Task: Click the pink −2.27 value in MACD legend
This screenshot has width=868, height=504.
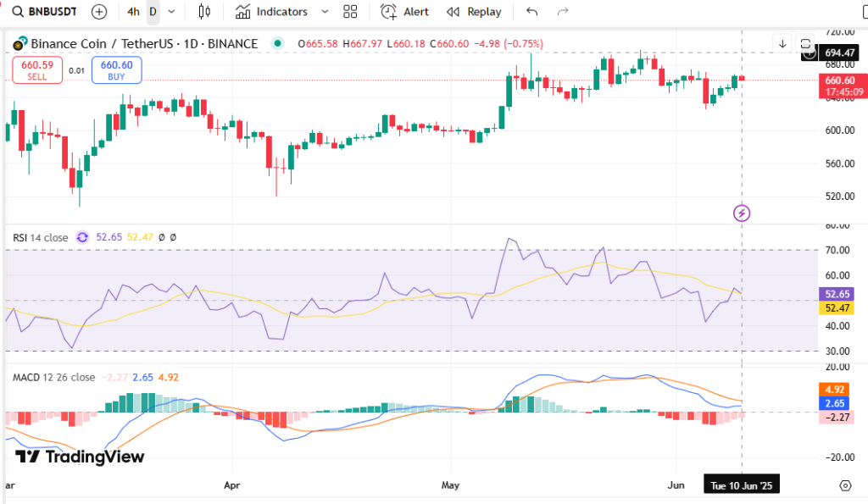Action: coord(114,377)
